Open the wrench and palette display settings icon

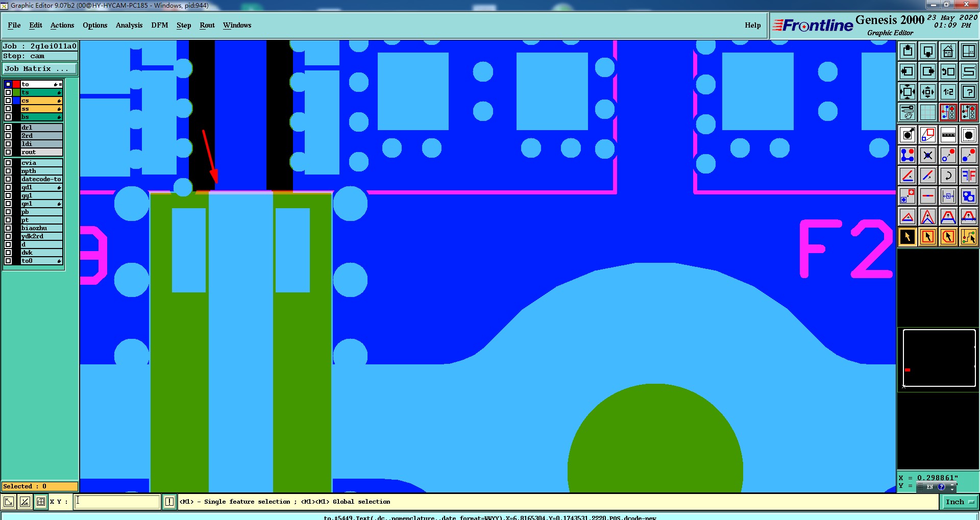[x=908, y=112]
